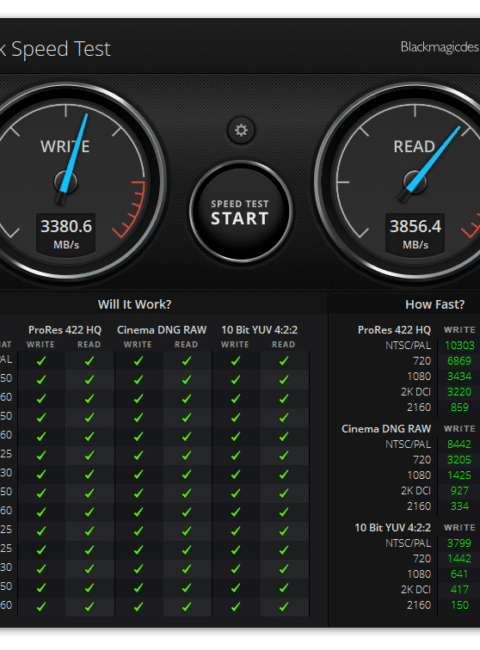Click 10 Bit YUV 4:2:2 header in Will It Work
Viewport: 480px width, 650px height.
(259, 330)
